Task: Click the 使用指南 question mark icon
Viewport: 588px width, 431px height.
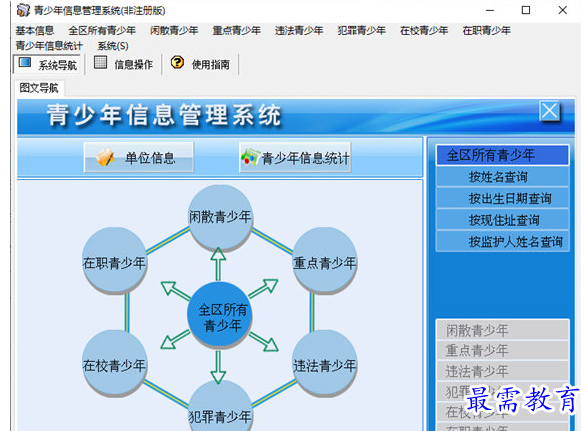Action: point(177,62)
